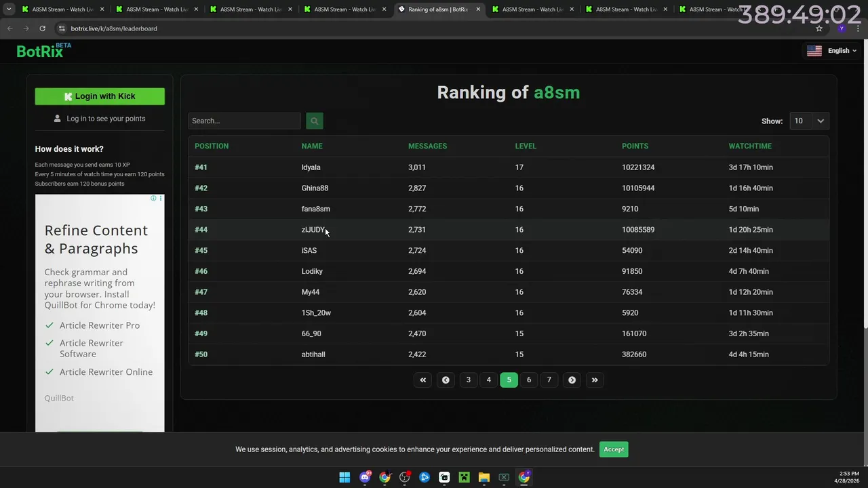Open Discord from the taskbar
The height and width of the screenshot is (488, 868).
(365, 477)
